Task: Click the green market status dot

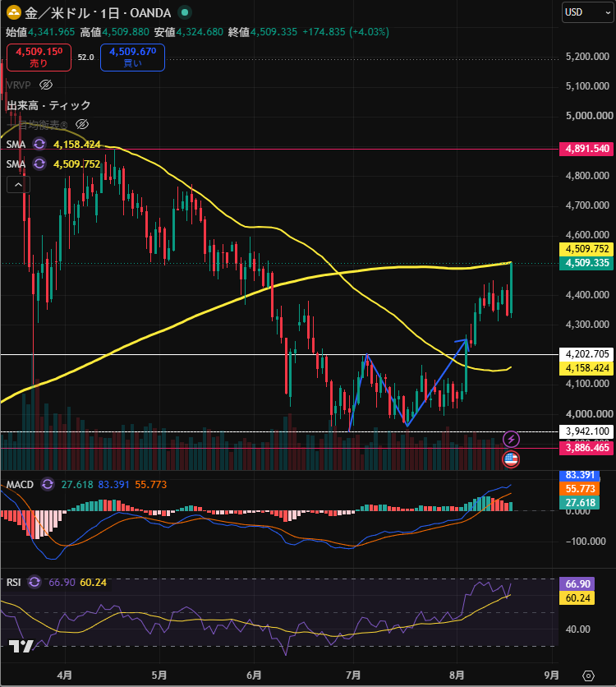Action: coord(185,12)
